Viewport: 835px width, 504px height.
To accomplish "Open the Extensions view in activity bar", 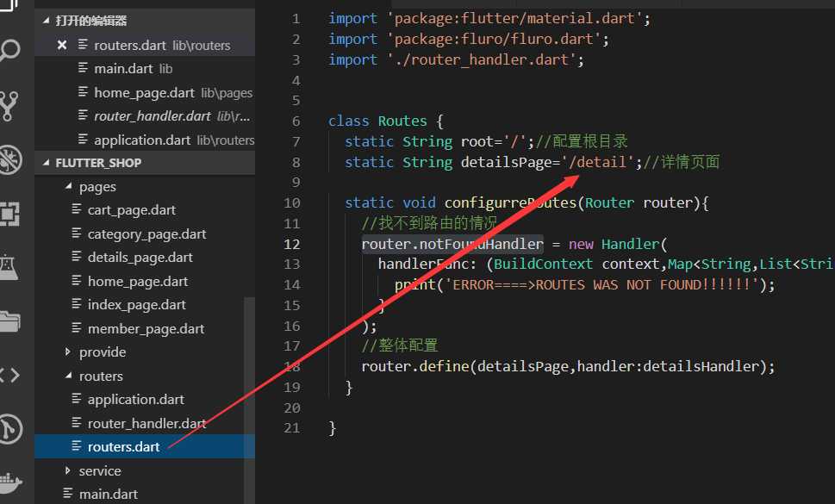I will pyautogui.click(x=9, y=214).
